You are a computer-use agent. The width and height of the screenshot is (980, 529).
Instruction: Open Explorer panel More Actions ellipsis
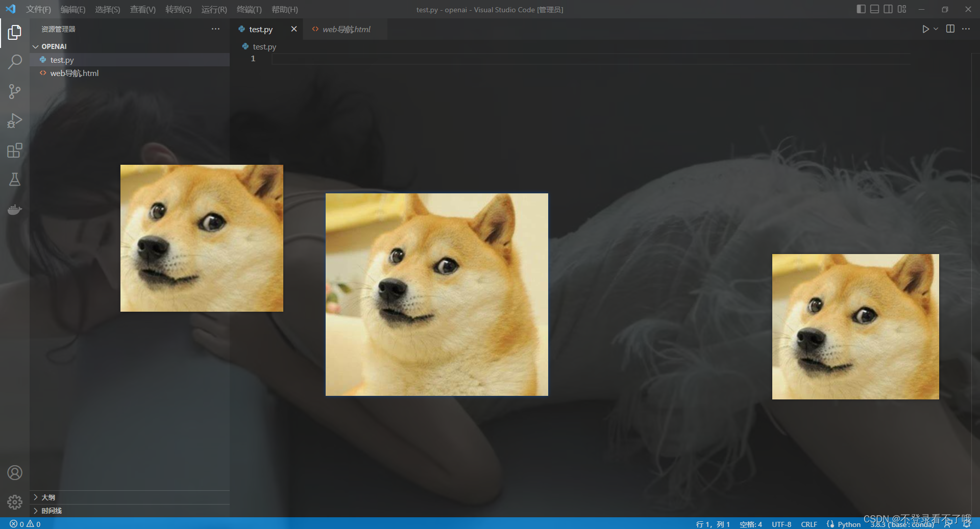coord(215,29)
